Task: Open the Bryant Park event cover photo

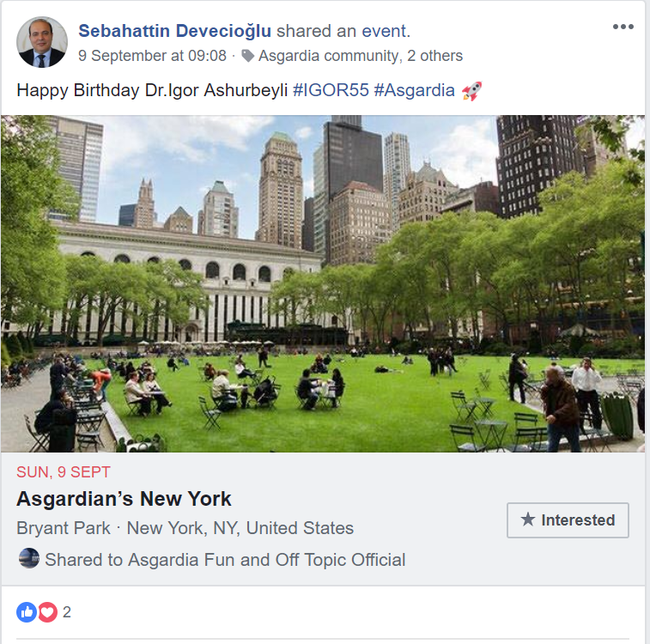Action: 323,283
